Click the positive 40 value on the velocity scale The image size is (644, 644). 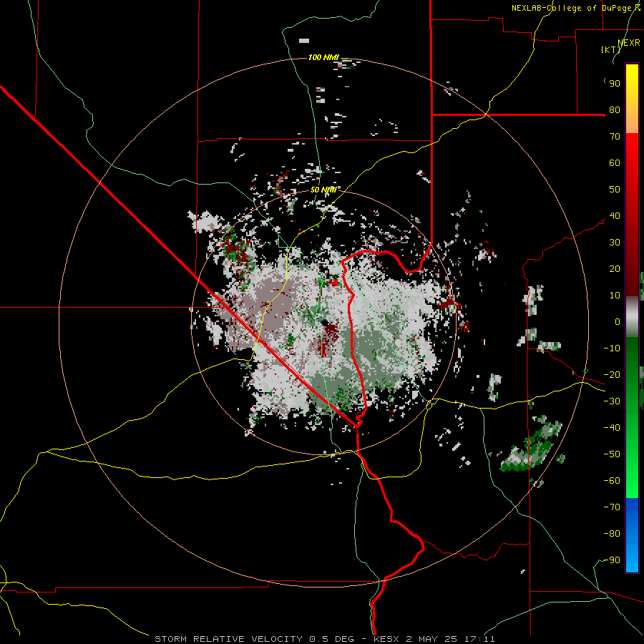(x=615, y=216)
